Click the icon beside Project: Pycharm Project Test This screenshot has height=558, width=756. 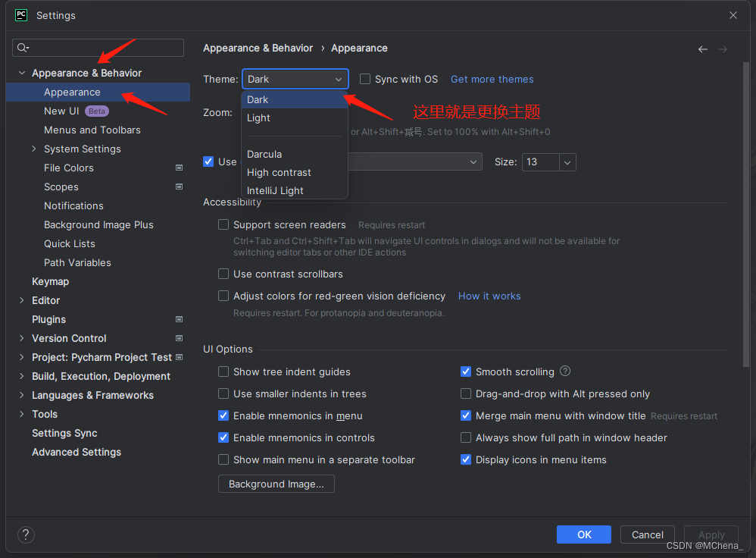[x=179, y=357]
